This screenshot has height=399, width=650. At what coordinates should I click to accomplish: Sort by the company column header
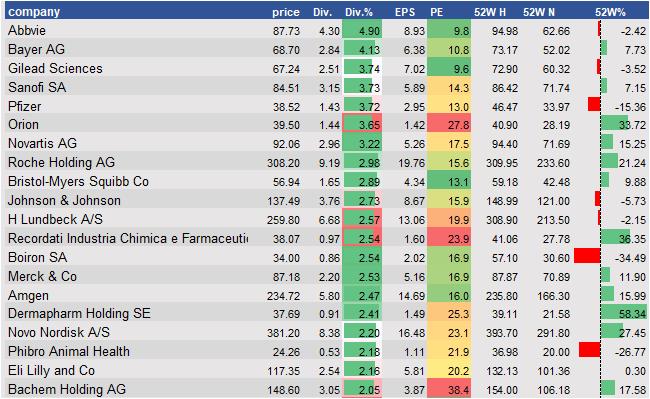point(34,12)
